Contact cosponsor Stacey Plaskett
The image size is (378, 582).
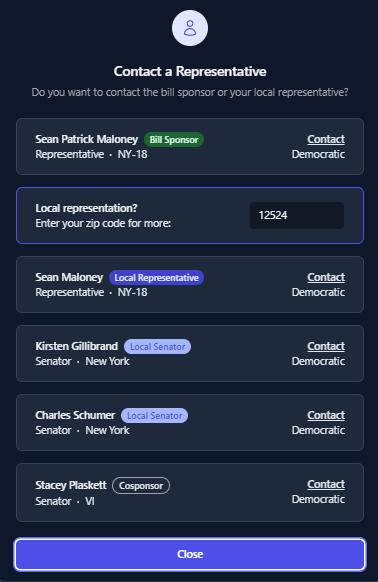tap(326, 484)
